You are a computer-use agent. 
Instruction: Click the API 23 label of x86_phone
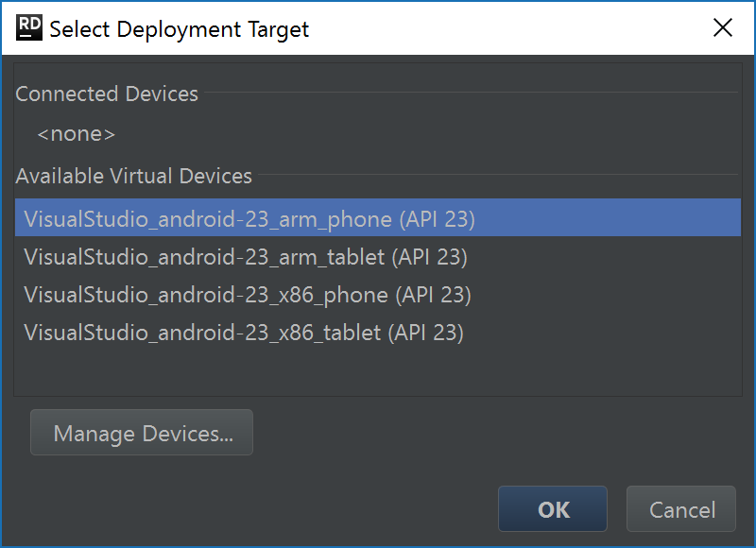(x=433, y=295)
